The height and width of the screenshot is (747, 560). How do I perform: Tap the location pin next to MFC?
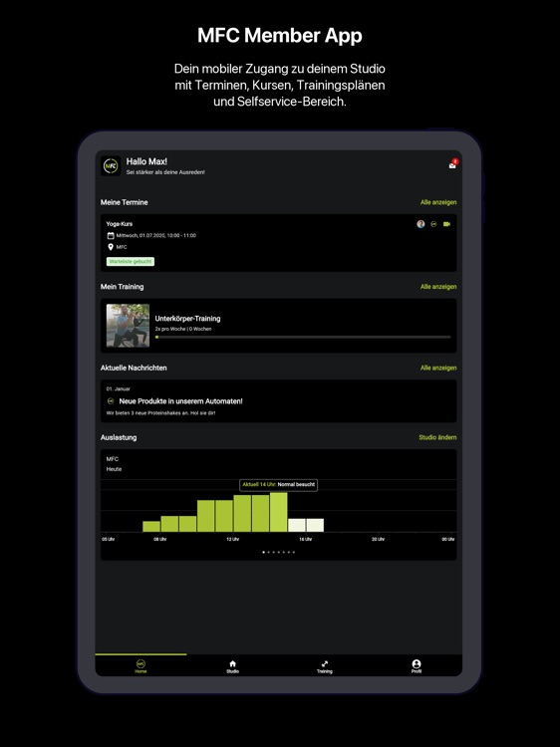coord(111,247)
